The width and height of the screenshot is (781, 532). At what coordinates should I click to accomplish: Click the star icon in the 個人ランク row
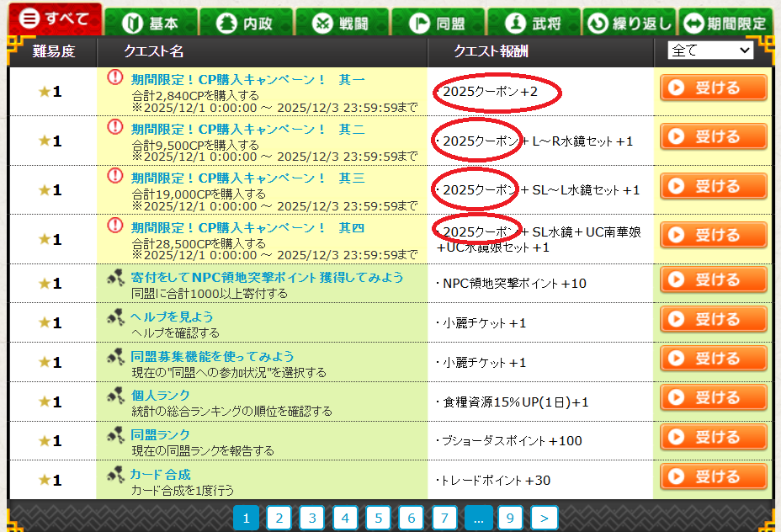[x=45, y=402]
